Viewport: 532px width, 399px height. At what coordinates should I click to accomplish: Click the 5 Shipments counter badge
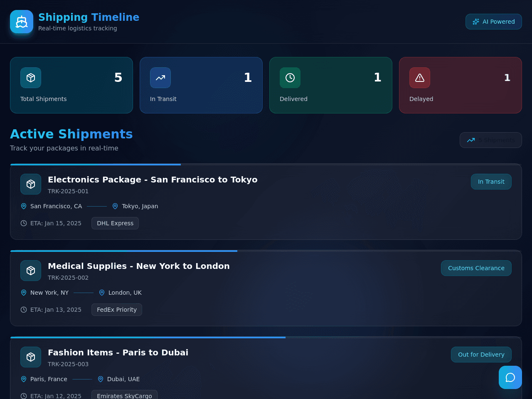(491, 140)
